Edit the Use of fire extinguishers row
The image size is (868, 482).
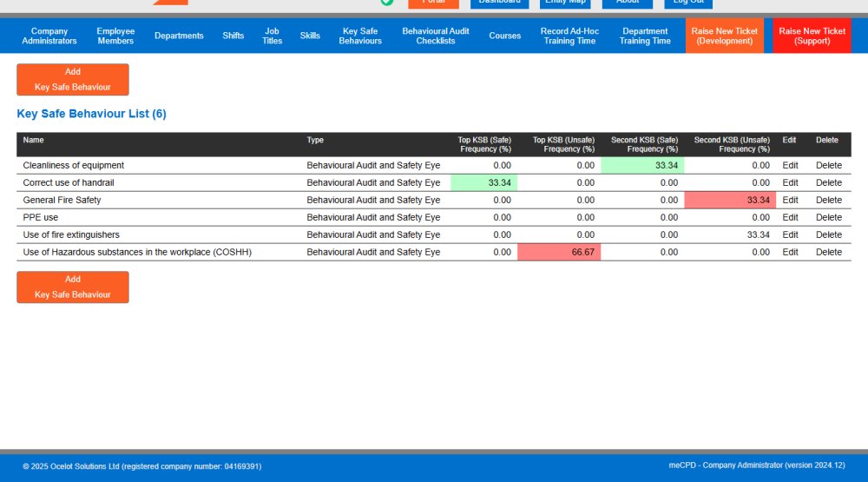pyautogui.click(x=790, y=234)
